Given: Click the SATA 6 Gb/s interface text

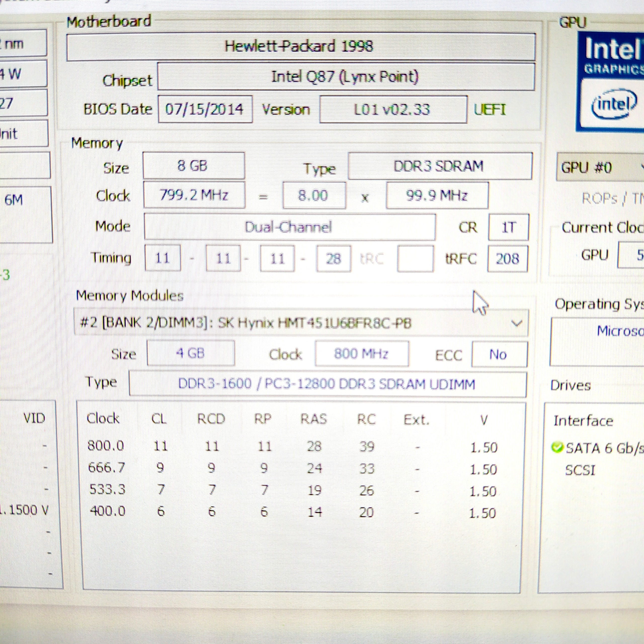Looking at the screenshot, I should [x=605, y=448].
